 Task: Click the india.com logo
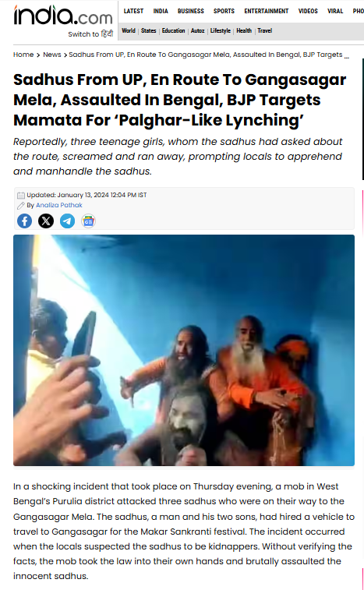tap(63, 16)
